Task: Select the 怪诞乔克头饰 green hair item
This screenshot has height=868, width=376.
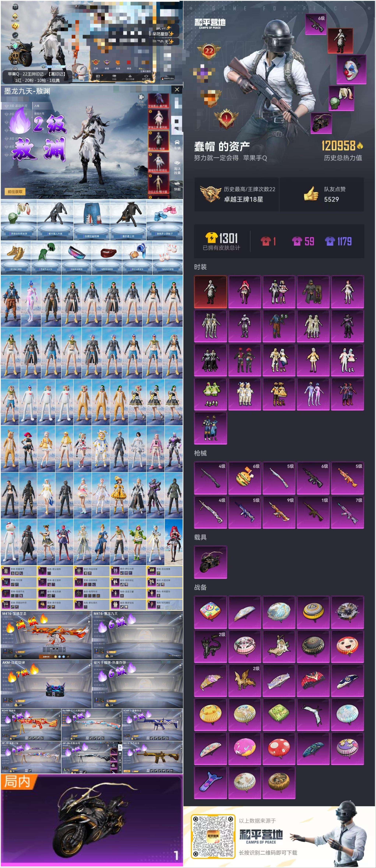Action: pos(46,258)
